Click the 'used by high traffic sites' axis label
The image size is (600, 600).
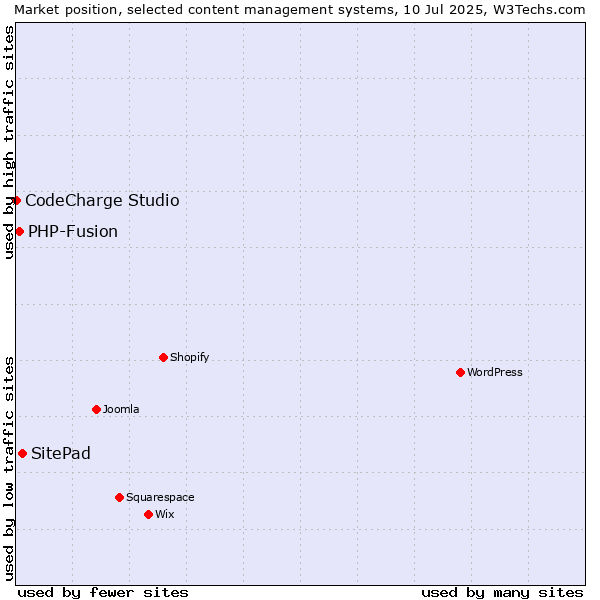[x=8, y=142]
